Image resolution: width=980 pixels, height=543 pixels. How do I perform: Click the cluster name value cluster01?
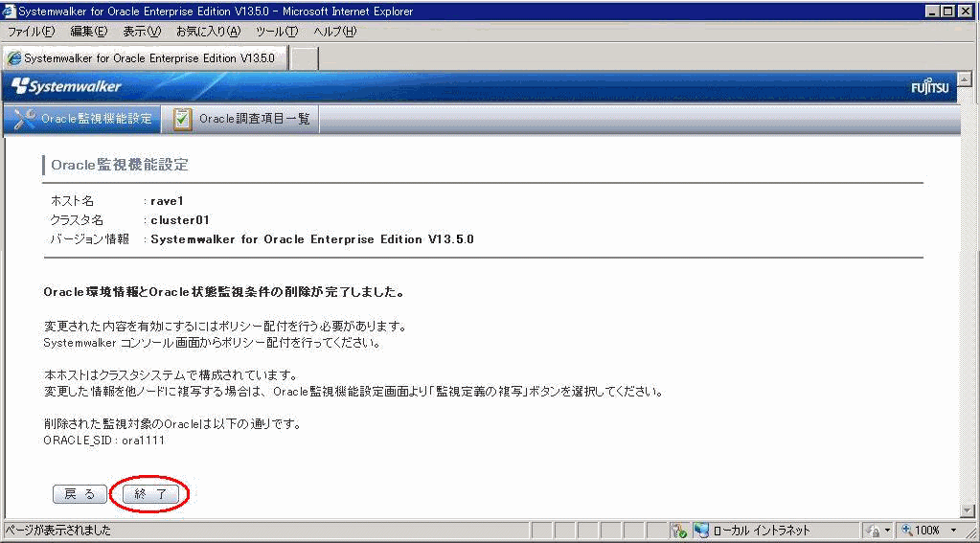coord(180,220)
